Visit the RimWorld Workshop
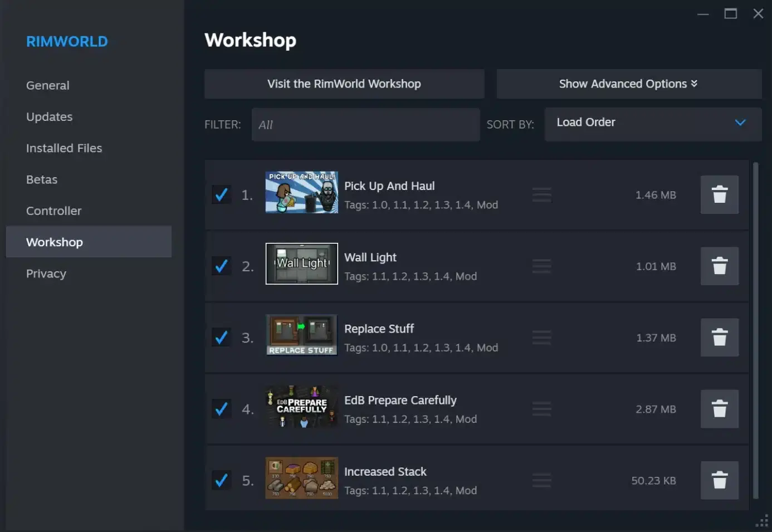 [344, 84]
